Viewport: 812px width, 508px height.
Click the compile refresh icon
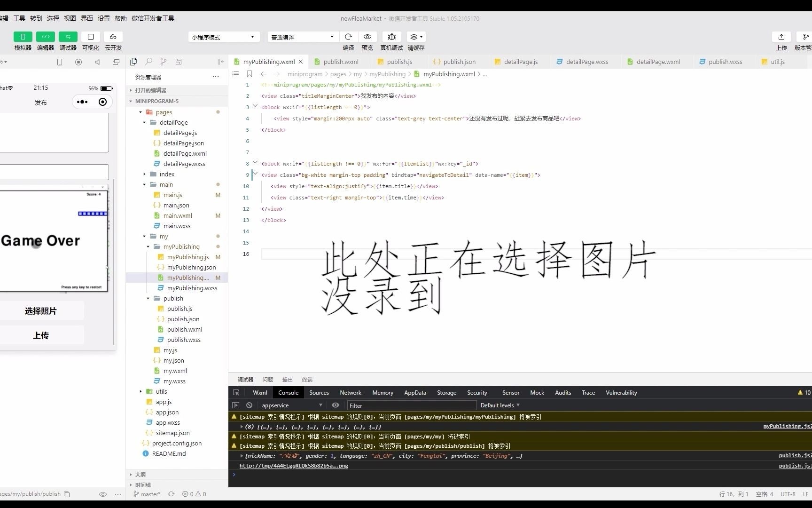pos(348,37)
